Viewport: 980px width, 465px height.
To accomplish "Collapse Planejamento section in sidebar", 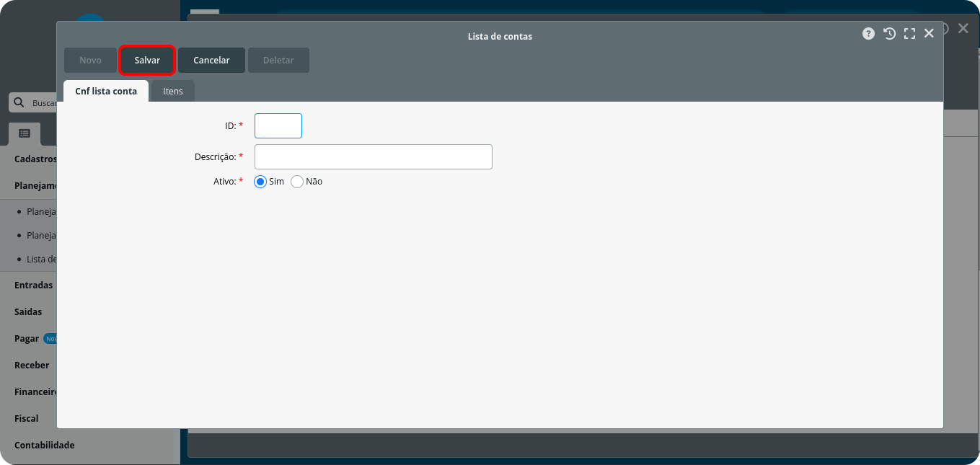I will coord(35,185).
